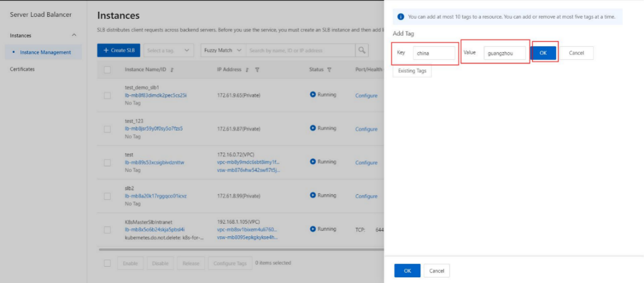This screenshot has width=644, height=283.
Task: Sort by Instance Name/ID column icon
Action: point(172,70)
